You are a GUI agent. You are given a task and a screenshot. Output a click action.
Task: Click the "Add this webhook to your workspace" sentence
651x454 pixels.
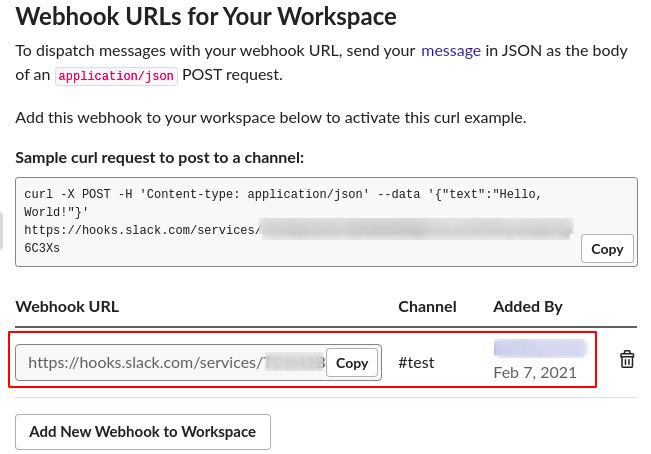point(270,118)
